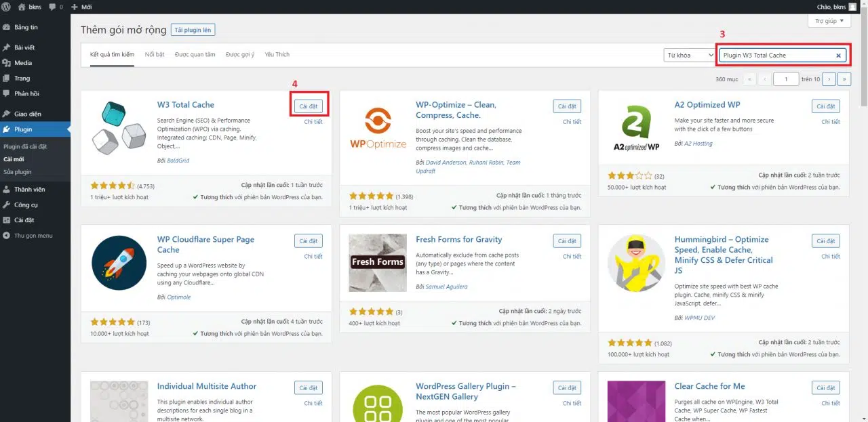Select the Plugin sidebar menu
The height and width of the screenshot is (422, 868).
[x=35, y=129]
